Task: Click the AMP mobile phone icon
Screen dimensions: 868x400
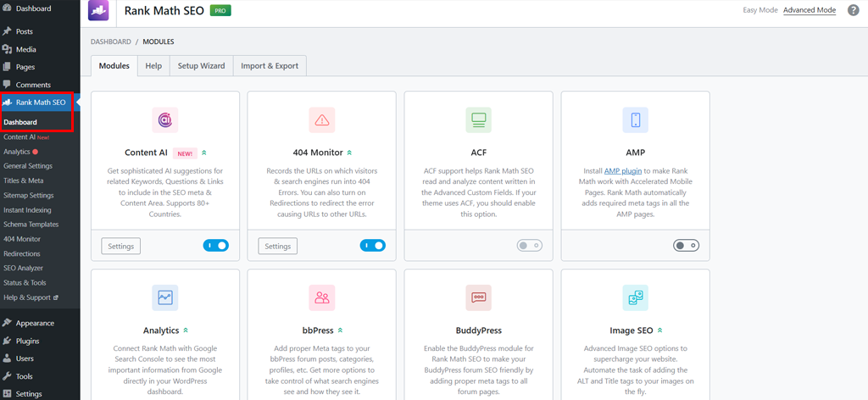Action: point(636,120)
